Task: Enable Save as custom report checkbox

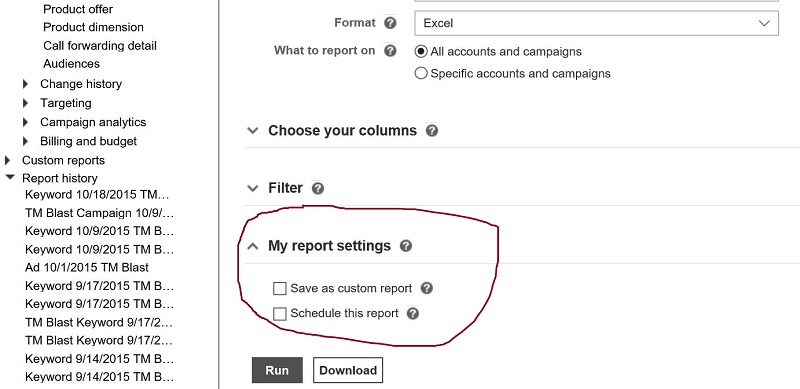Action: tap(280, 288)
